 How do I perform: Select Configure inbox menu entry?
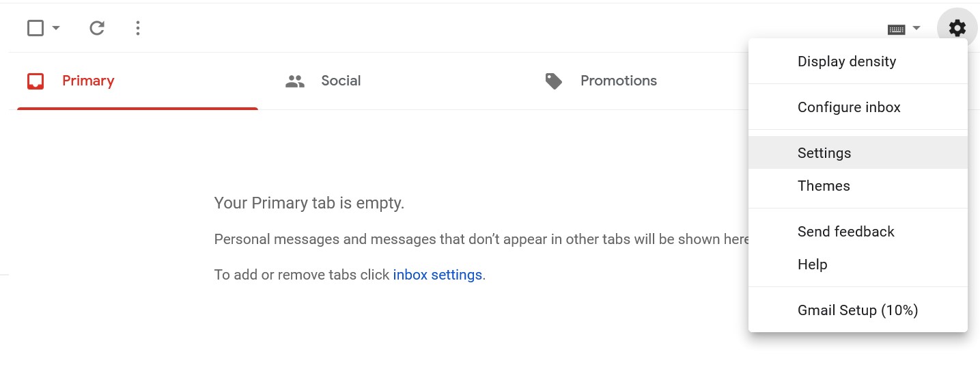click(858, 107)
